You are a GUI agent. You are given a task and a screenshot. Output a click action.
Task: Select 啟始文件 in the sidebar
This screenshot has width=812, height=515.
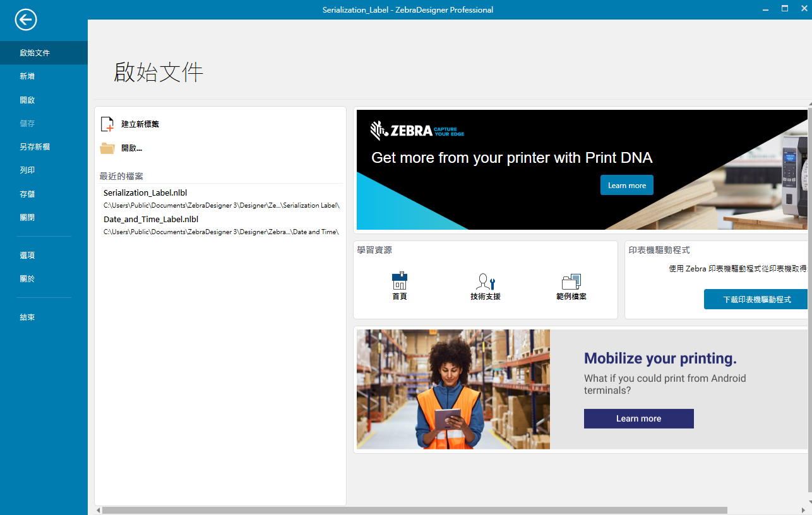(x=44, y=53)
